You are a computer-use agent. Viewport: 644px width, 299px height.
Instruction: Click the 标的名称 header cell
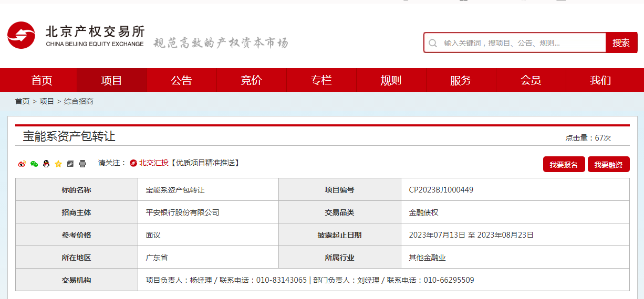[77, 190]
